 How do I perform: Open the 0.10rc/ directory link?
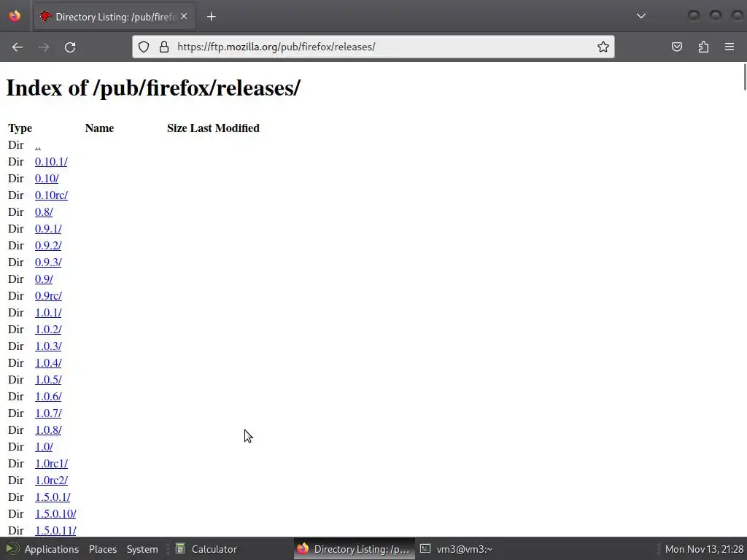(51, 195)
